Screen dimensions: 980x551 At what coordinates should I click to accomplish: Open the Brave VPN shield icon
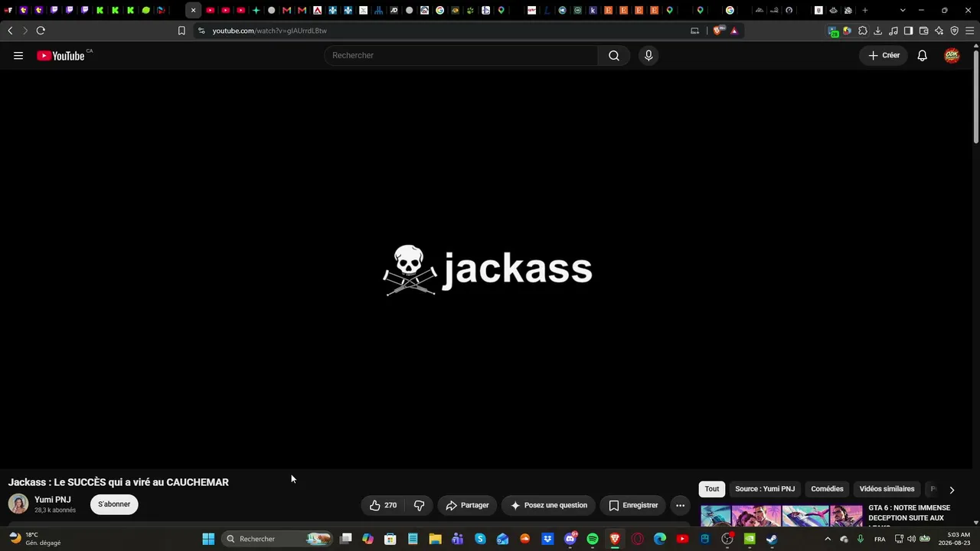point(955,31)
